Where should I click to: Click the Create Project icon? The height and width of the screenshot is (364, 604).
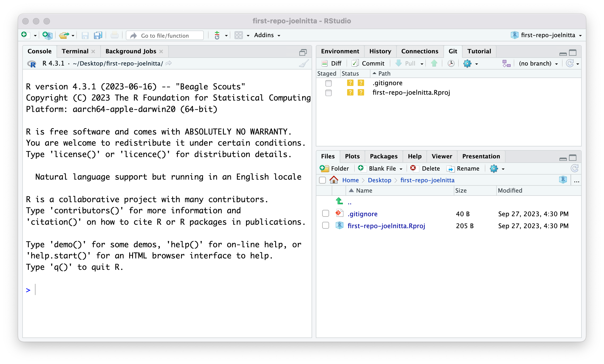(48, 35)
